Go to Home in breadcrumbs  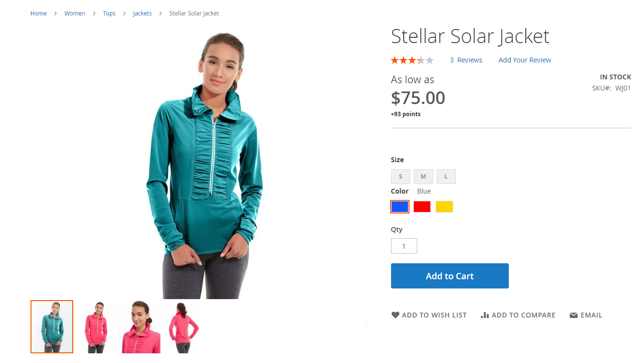point(39,14)
